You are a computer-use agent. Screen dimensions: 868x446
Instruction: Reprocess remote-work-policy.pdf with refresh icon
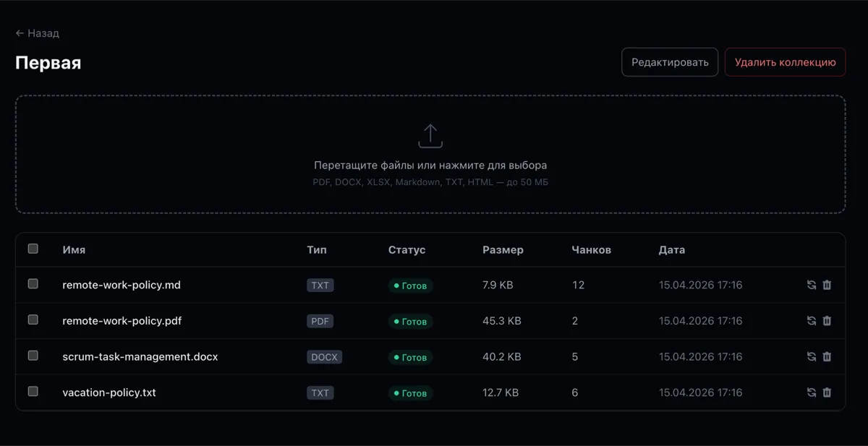point(812,321)
